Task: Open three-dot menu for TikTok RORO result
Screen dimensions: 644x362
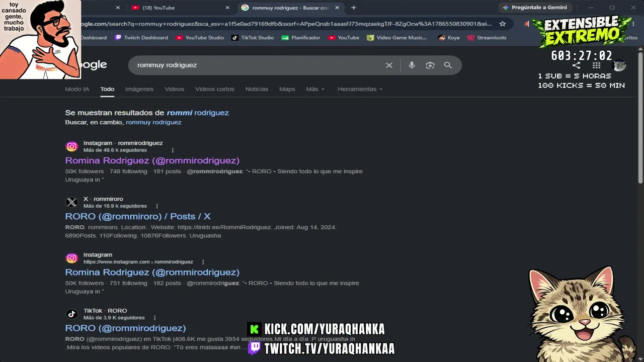Action: pyautogui.click(x=154, y=318)
